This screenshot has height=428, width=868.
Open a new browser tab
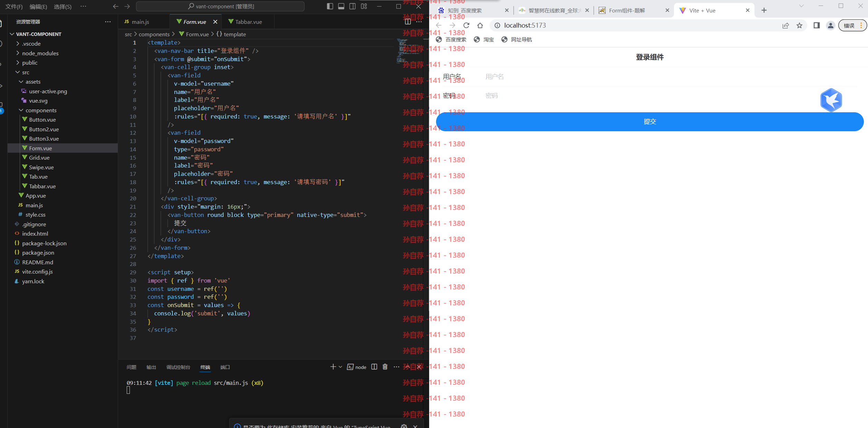(764, 10)
